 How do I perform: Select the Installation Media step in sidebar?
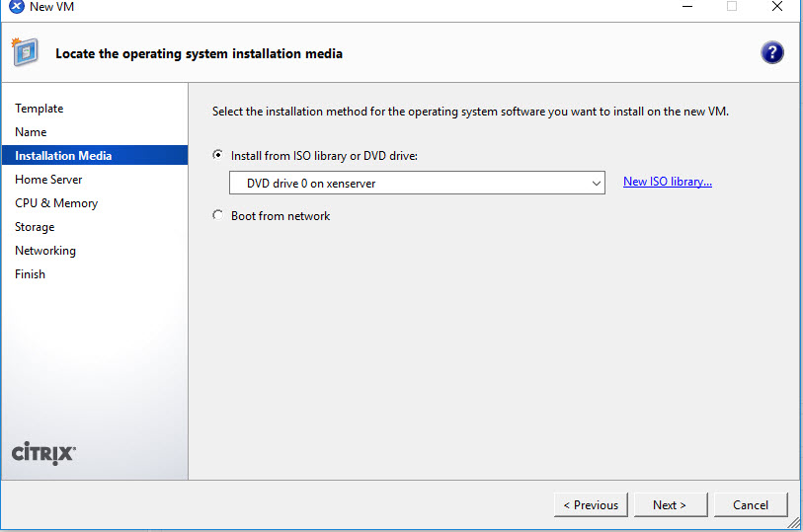[63, 156]
